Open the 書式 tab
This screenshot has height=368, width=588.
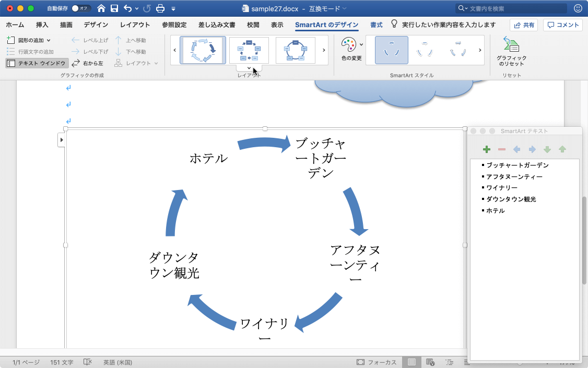(x=377, y=25)
